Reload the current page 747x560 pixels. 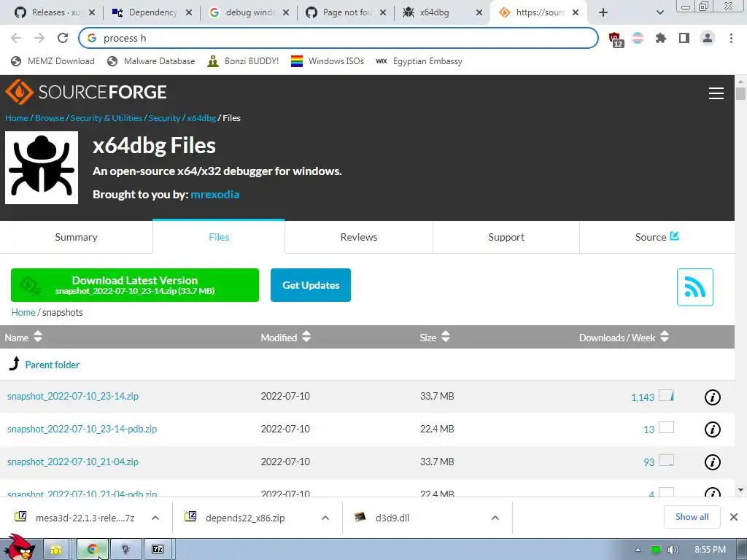63,38
